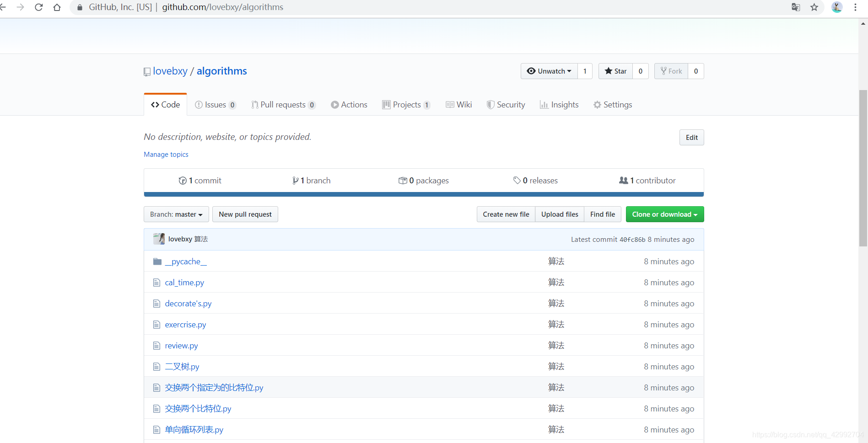The height and width of the screenshot is (443, 868).
Task: Open the decorate's.py file link
Action: tap(188, 304)
